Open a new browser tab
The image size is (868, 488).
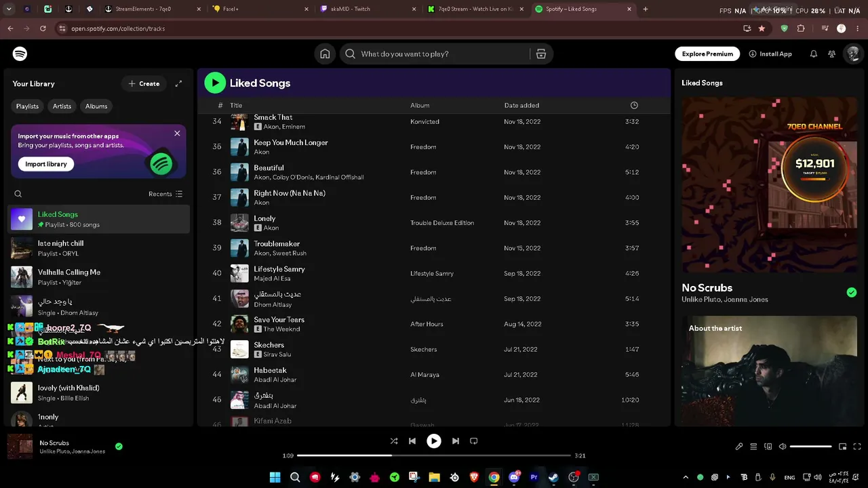(645, 9)
